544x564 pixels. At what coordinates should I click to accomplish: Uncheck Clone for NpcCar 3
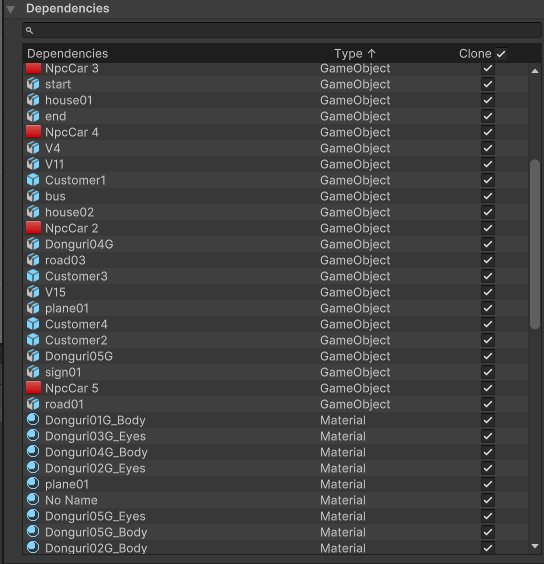click(488, 68)
